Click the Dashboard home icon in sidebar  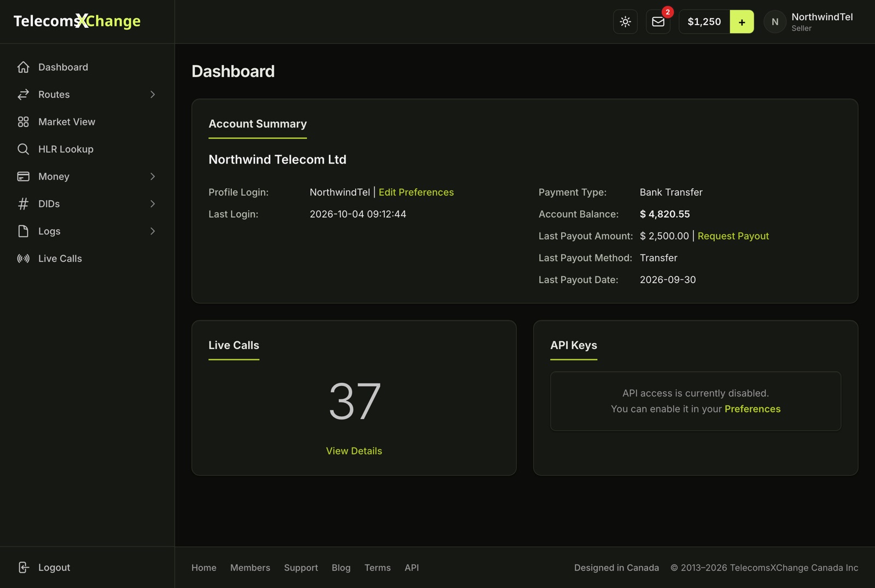point(23,67)
